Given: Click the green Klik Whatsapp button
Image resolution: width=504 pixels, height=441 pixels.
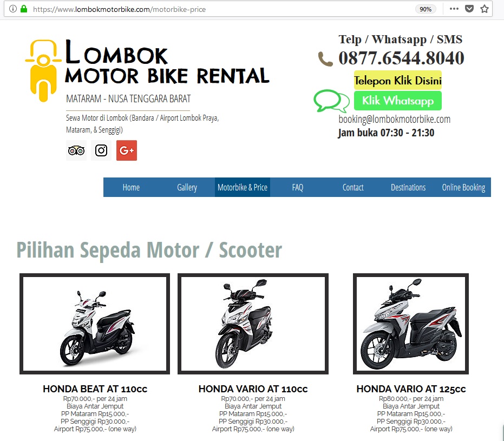Looking at the screenshot, I should coord(397,101).
